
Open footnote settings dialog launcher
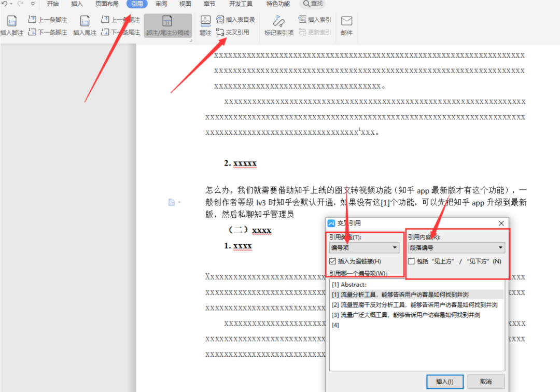(191, 40)
